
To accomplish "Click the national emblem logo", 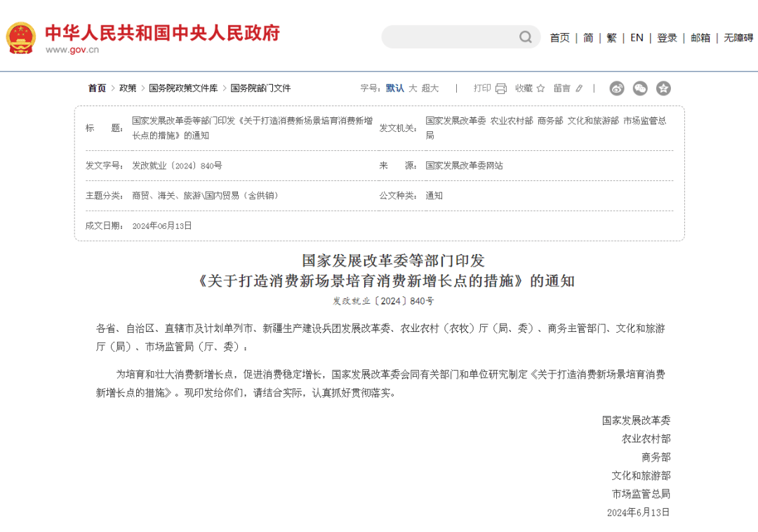I will pyautogui.click(x=21, y=38).
